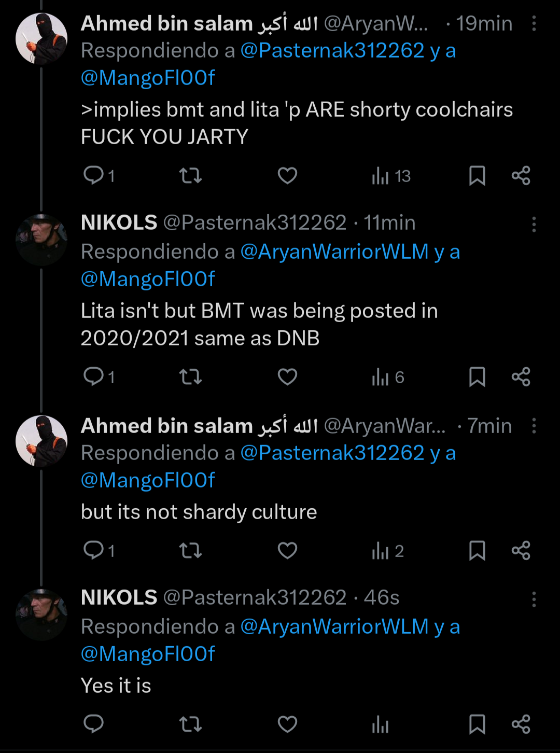Bookmark the 'but its not shardy culture' reply
The width and height of the screenshot is (560, 753).
pos(477,551)
